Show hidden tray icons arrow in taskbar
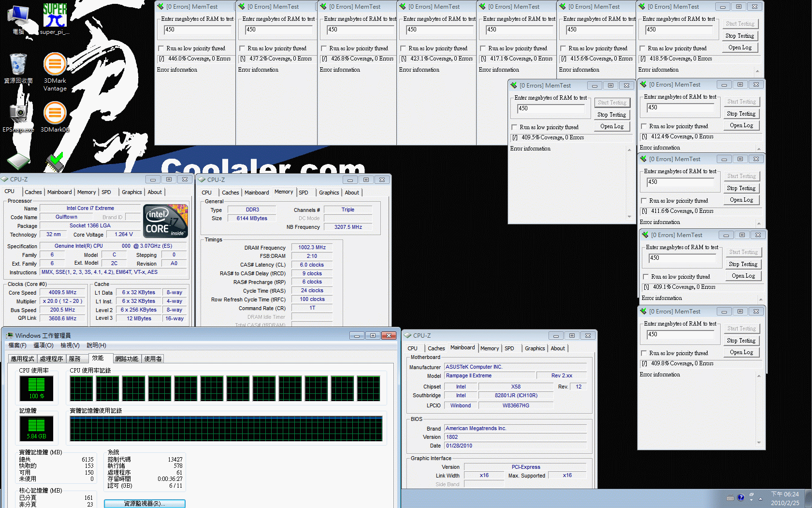Viewport: 812px width, 508px height. click(760, 498)
